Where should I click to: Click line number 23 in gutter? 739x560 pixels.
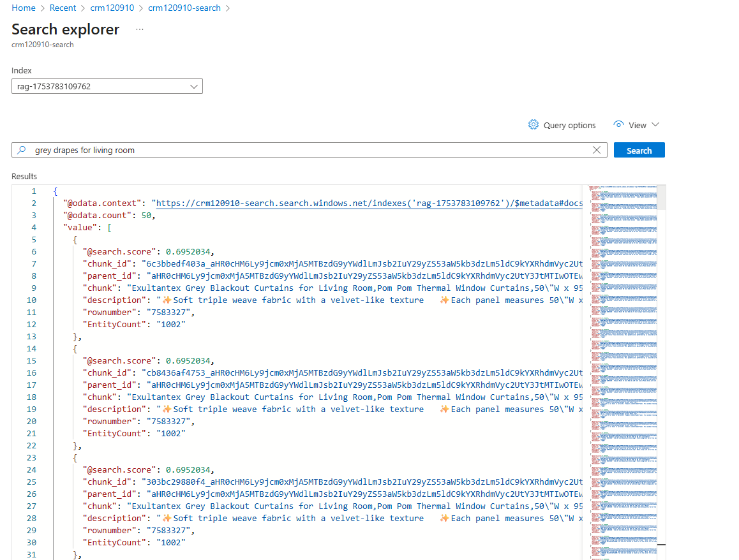(31, 458)
